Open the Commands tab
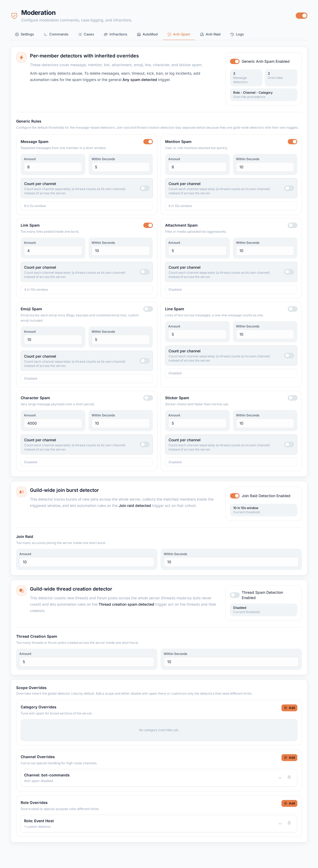Screen dimensions: 318x868 pos(56,34)
